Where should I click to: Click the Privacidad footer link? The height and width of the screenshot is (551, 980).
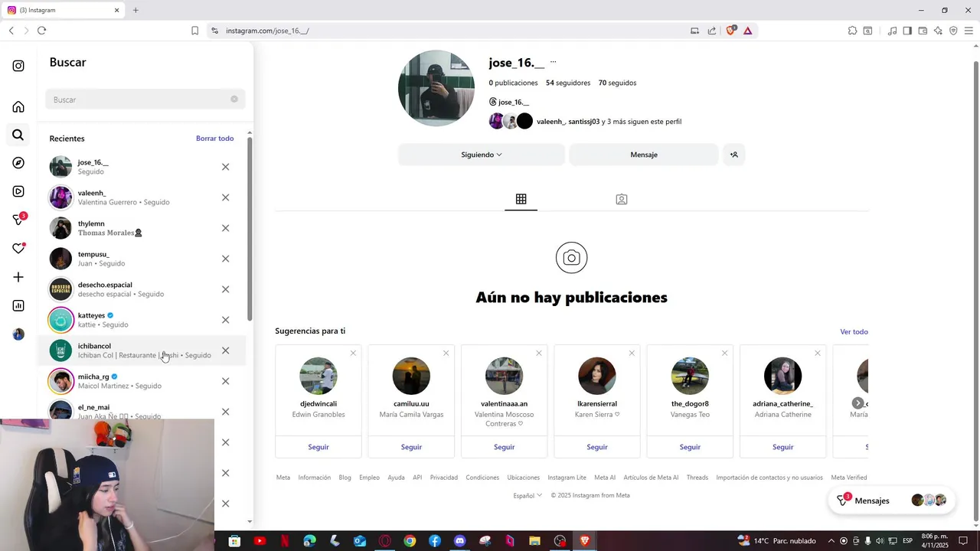[443, 478]
